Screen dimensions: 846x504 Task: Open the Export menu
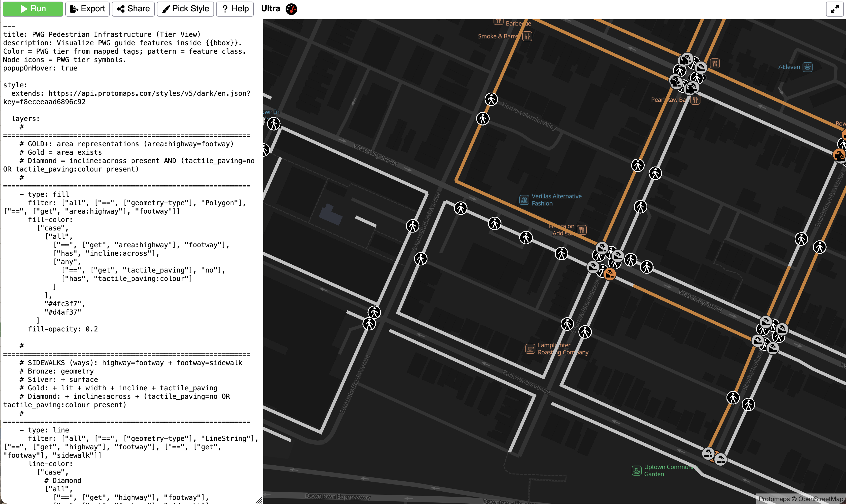pyautogui.click(x=87, y=9)
